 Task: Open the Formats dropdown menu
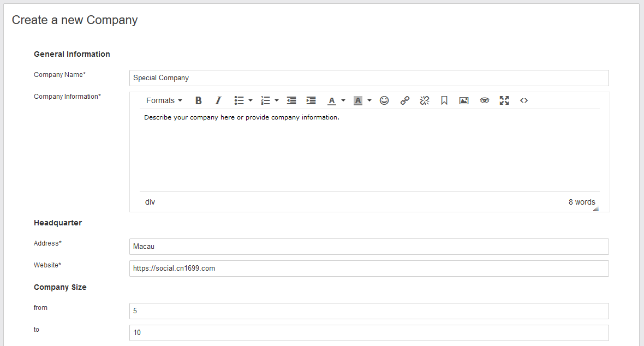[164, 100]
